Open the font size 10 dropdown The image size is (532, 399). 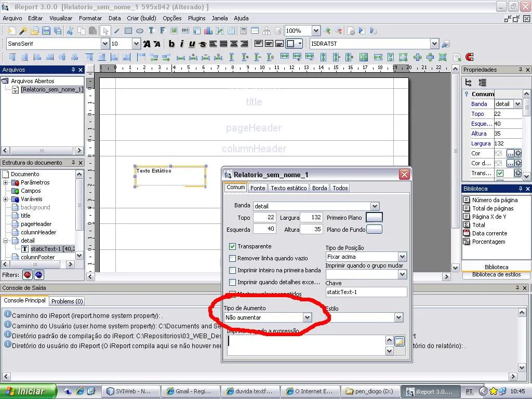pyautogui.click(x=136, y=44)
